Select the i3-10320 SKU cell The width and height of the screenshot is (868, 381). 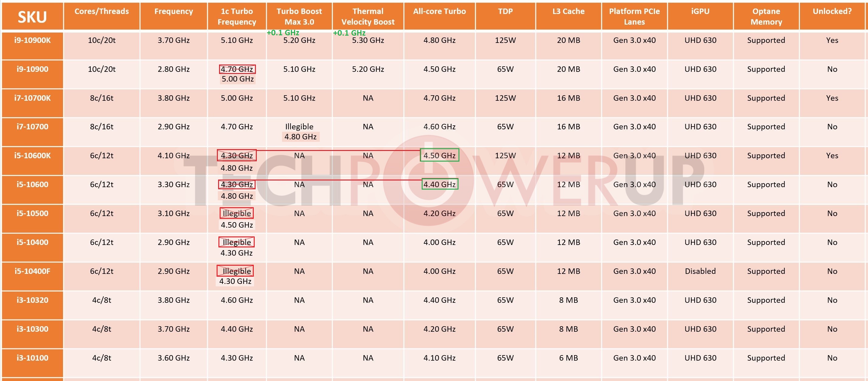click(x=32, y=306)
